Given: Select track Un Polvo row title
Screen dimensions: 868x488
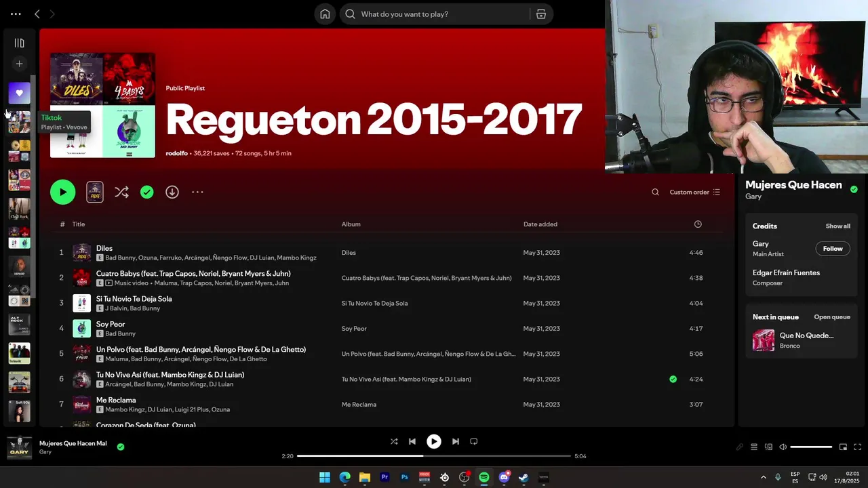Looking at the screenshot, I should point(201,349).
